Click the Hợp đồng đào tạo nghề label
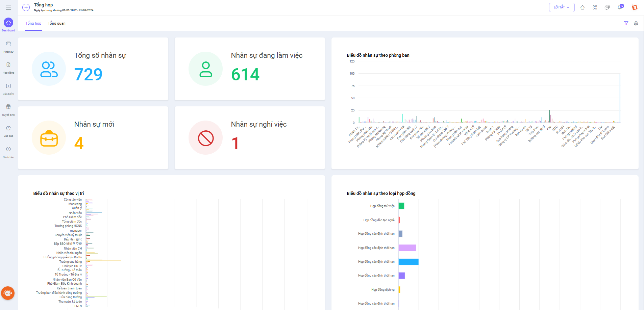The image size is (644, 310). click(x=379, y=220)
